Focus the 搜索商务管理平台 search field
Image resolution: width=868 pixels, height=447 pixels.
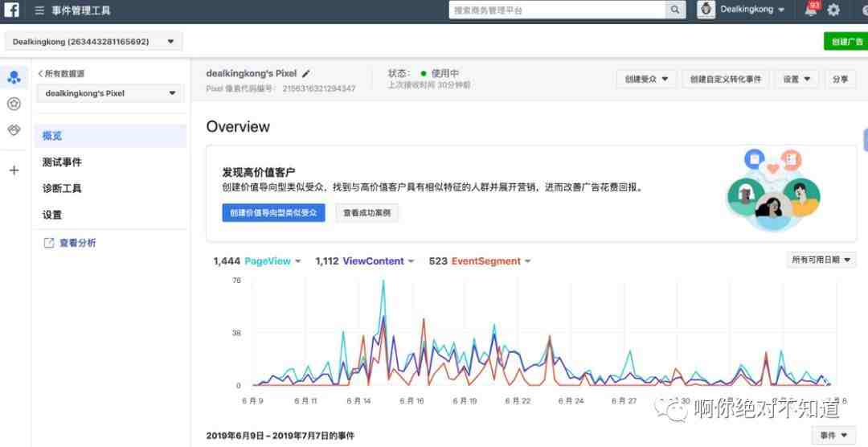tap(557, 10)
